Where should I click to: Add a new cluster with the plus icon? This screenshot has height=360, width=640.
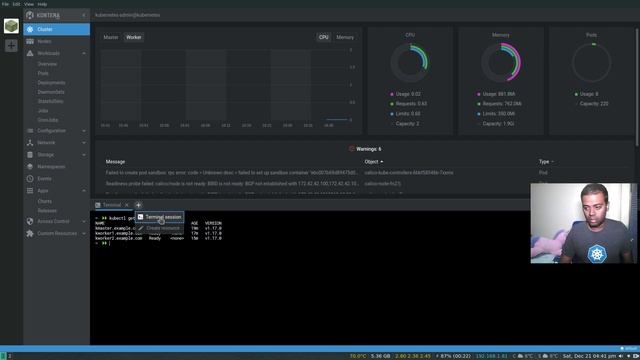point(11,45)
